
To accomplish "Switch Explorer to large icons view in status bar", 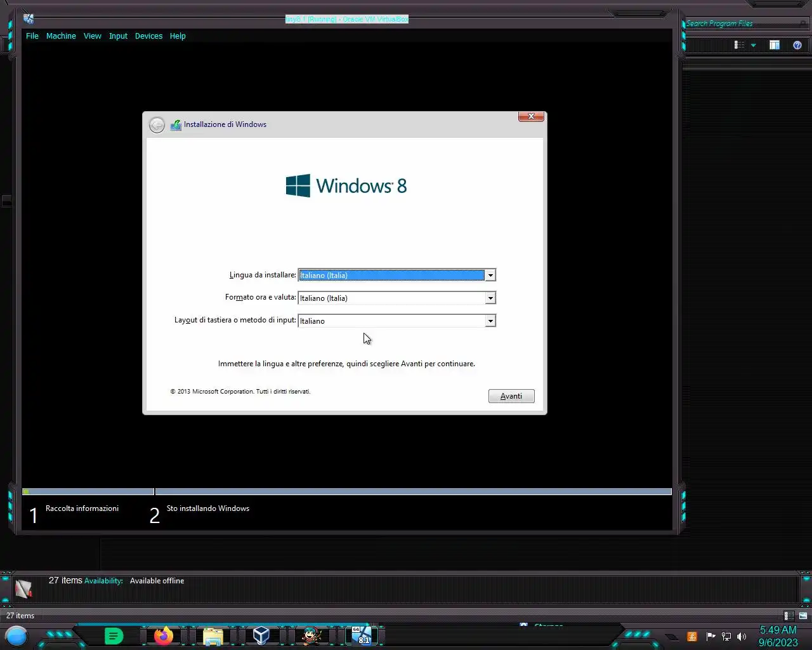I will coord(802,616).
